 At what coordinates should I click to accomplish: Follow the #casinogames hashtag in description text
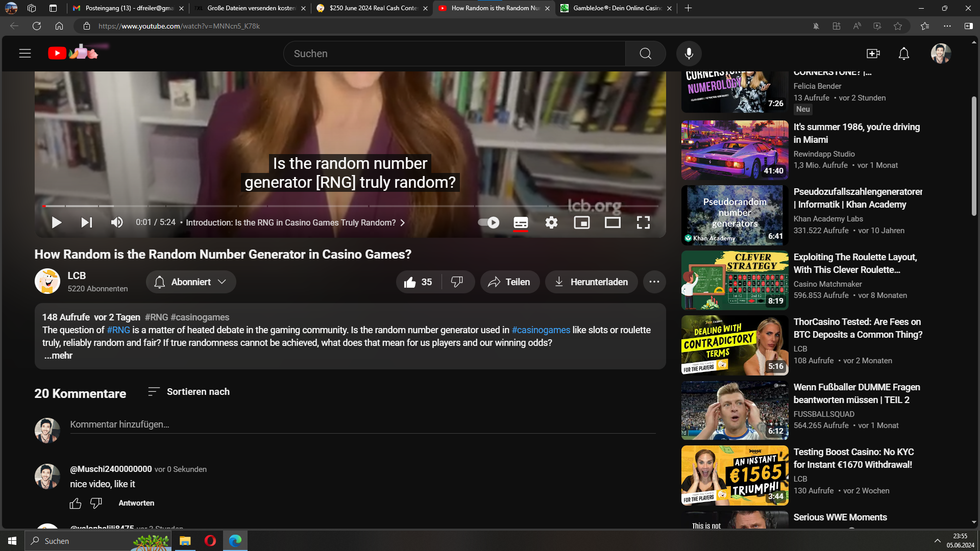tap(541, 330)
